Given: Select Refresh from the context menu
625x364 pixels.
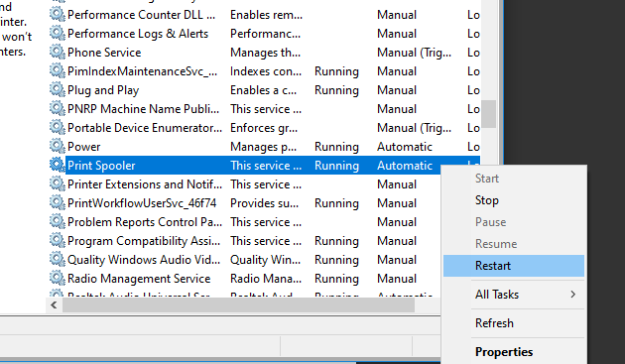Looking at the screenshot, I should tap(514, 323).
